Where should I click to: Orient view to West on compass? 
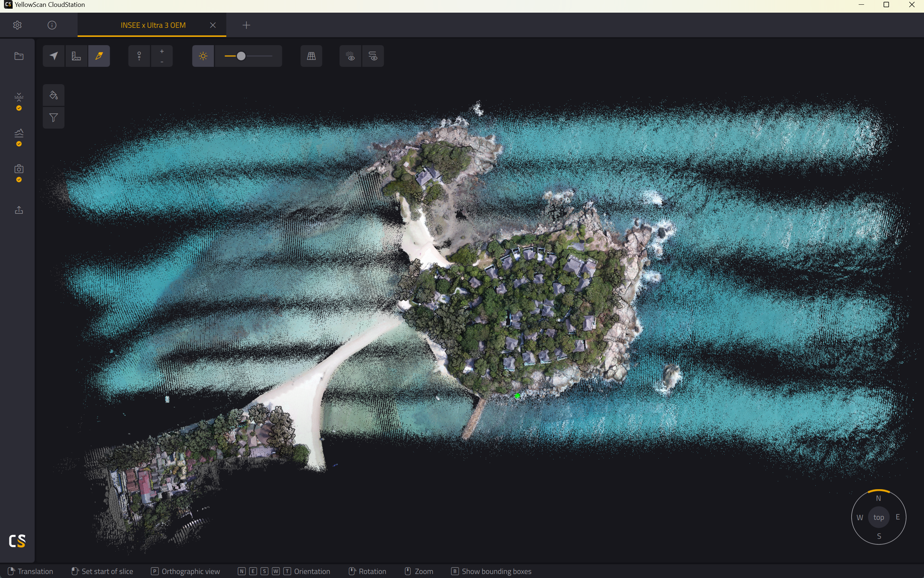point(859,517)
